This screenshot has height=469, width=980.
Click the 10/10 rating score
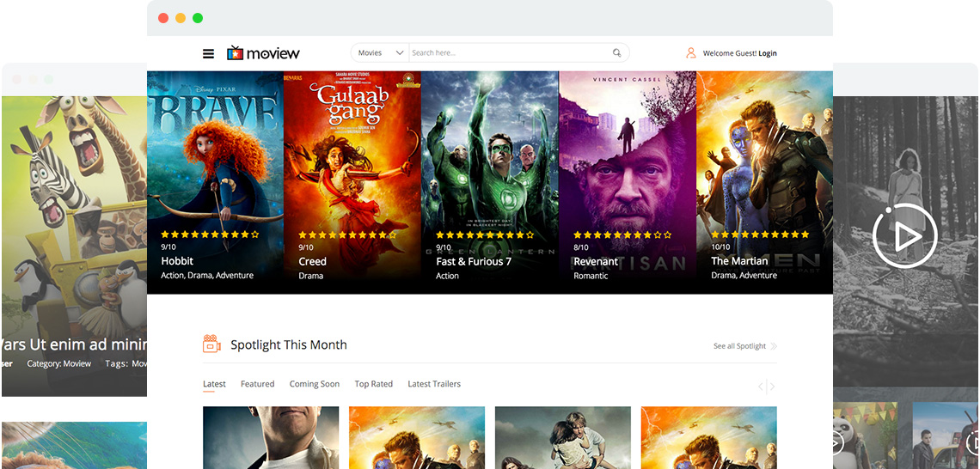[x=720, y=247]
